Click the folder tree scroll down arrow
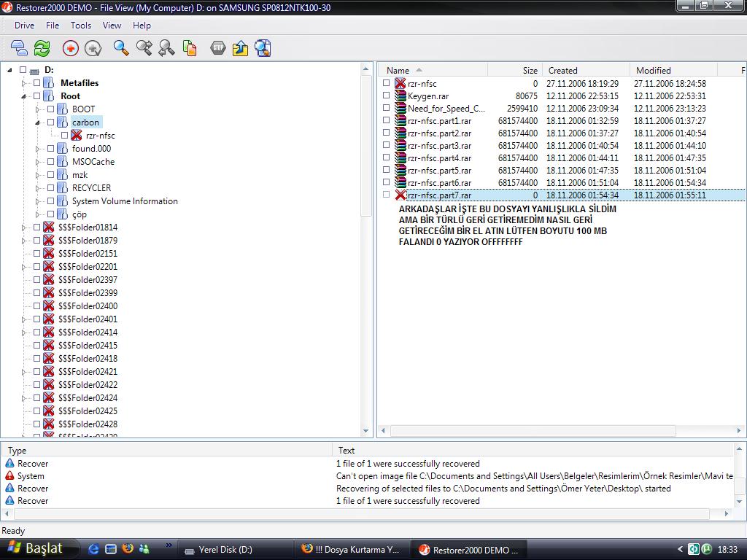Viewport: 747px width, 560px height. [x=366, y=430]
